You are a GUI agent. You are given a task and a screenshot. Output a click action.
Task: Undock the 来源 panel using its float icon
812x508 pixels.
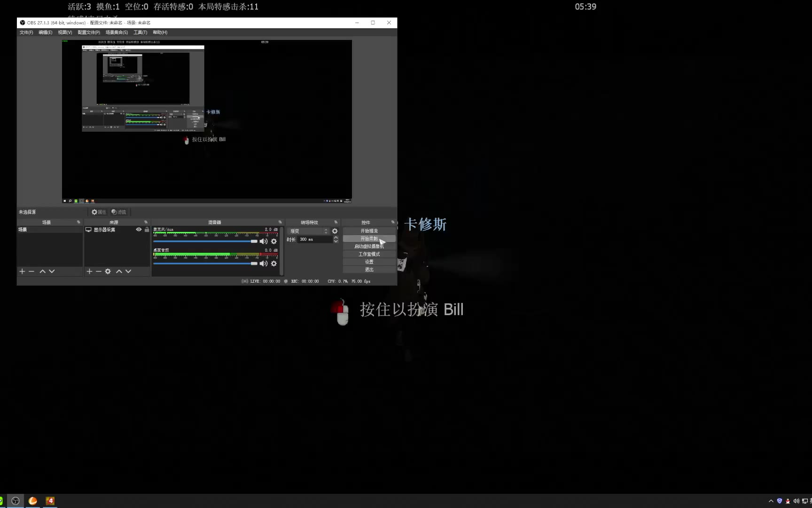(146, 222)
